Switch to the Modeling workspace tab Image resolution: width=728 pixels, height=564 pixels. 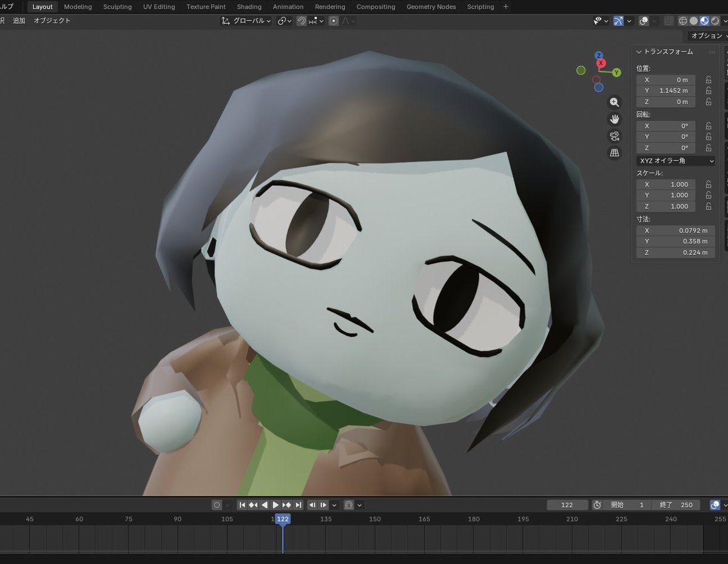pos(78,7)
